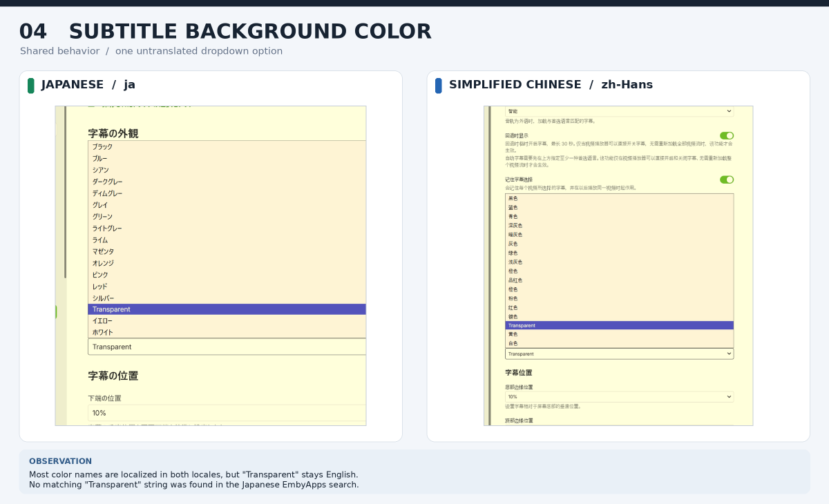Select グリーン option in Japanese list
This screenshot has width=829, height=504.
[227, 217]
